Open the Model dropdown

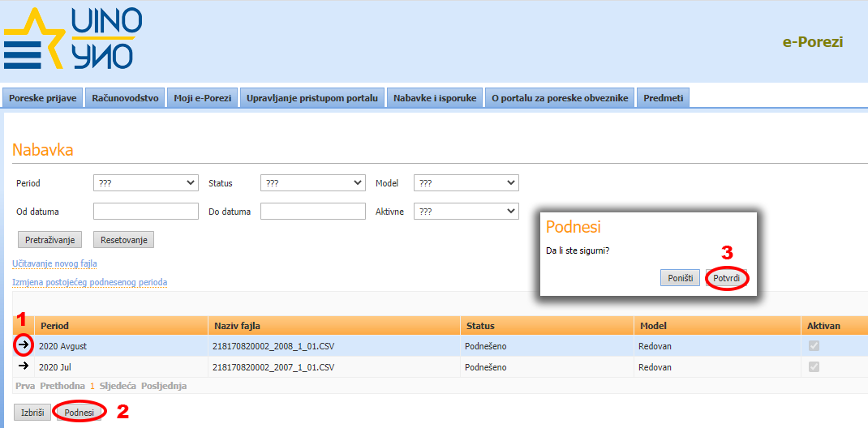pos(466,182)
